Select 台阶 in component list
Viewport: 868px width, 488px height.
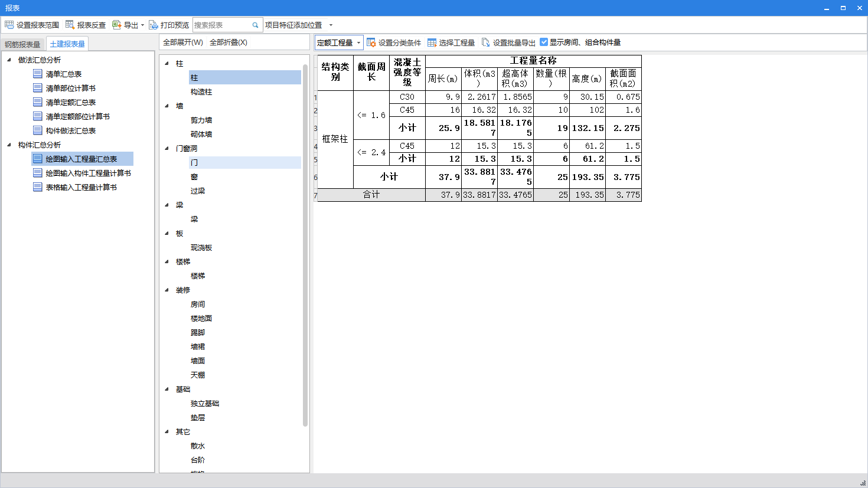tap(198, 460)
